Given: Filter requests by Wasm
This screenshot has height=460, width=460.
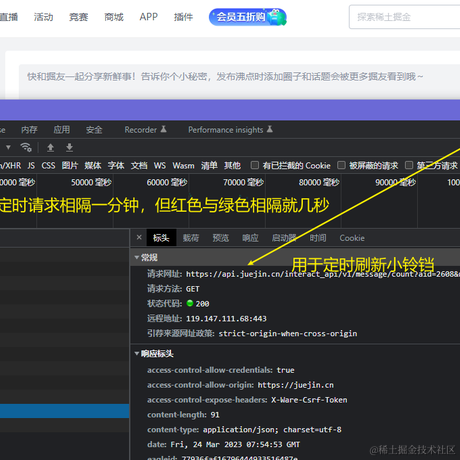Looking at the screenshot, I should click(x=183, y=166).
